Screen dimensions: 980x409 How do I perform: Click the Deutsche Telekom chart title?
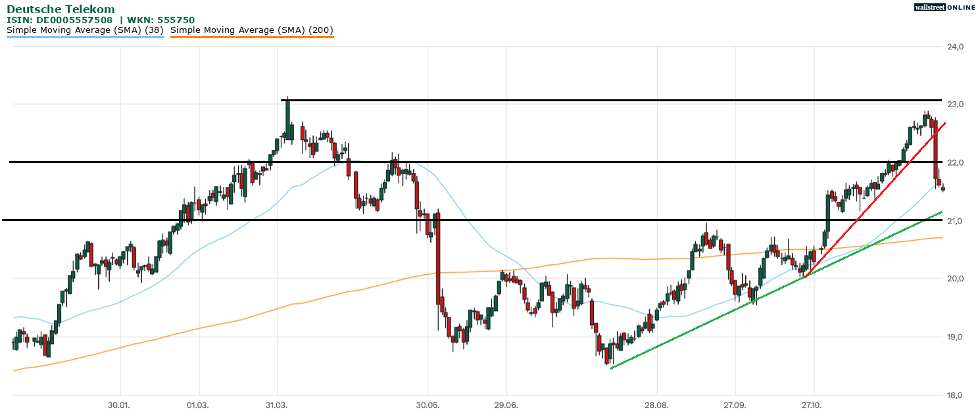61,9
